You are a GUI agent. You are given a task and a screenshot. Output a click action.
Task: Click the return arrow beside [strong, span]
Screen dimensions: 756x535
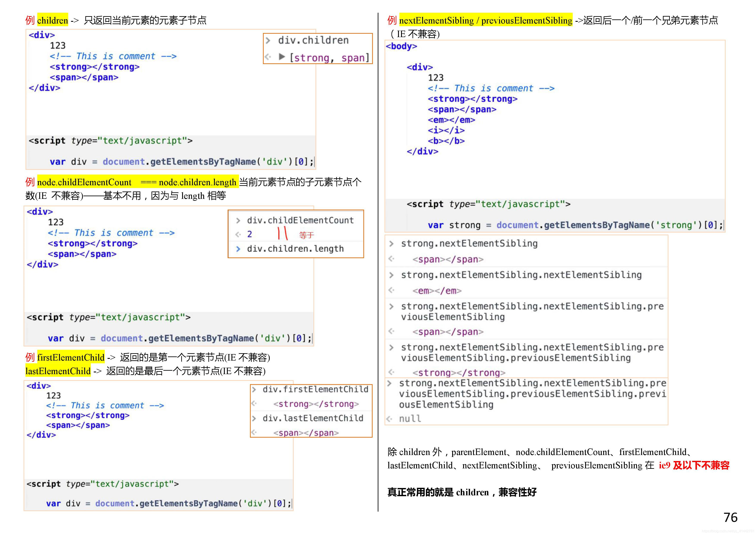pos(268,57)
